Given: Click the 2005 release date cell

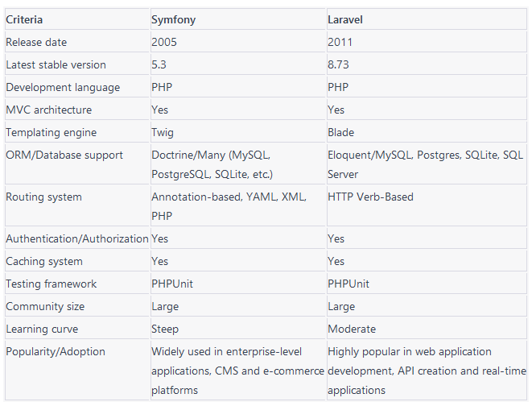Looking at the screenshot, I should 238,42.
